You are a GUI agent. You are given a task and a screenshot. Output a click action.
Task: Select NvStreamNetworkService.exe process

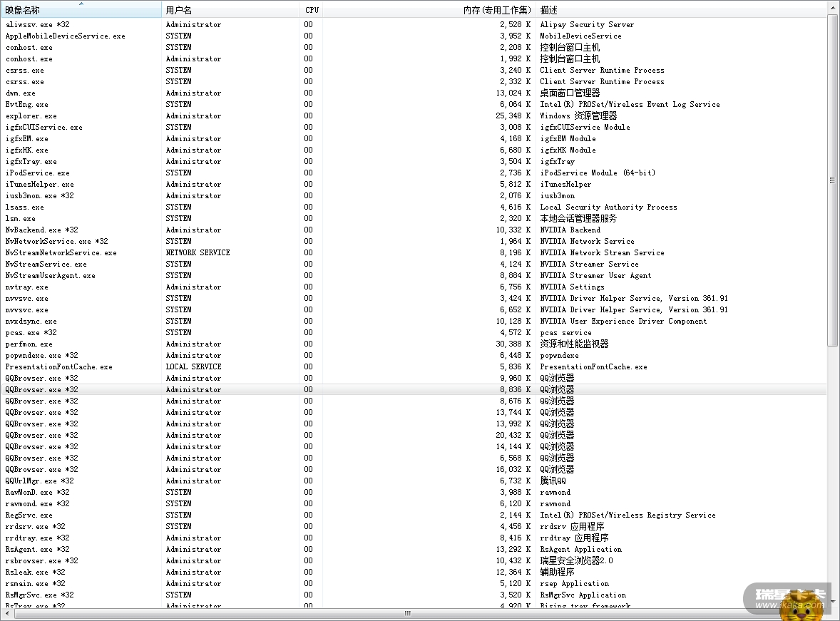pyautogui.click(x=414, y=253)
